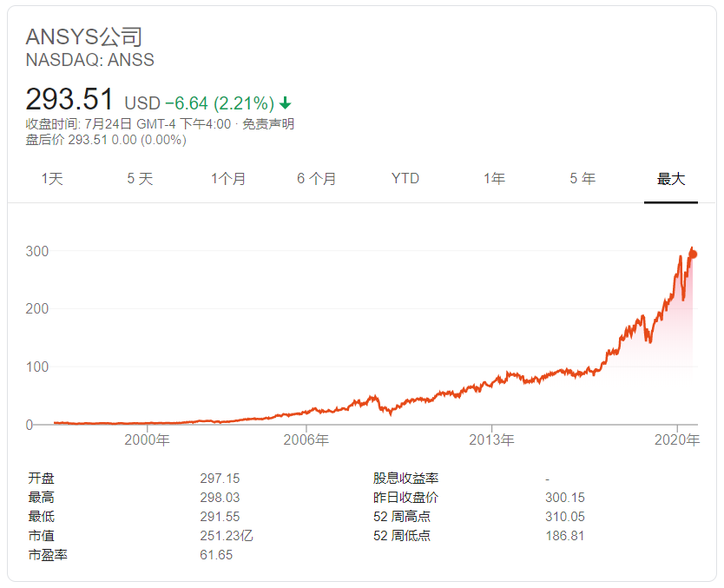724x588 pixels.
Task: Switch to the 6 个月 chart range
Action: [317, 178]
